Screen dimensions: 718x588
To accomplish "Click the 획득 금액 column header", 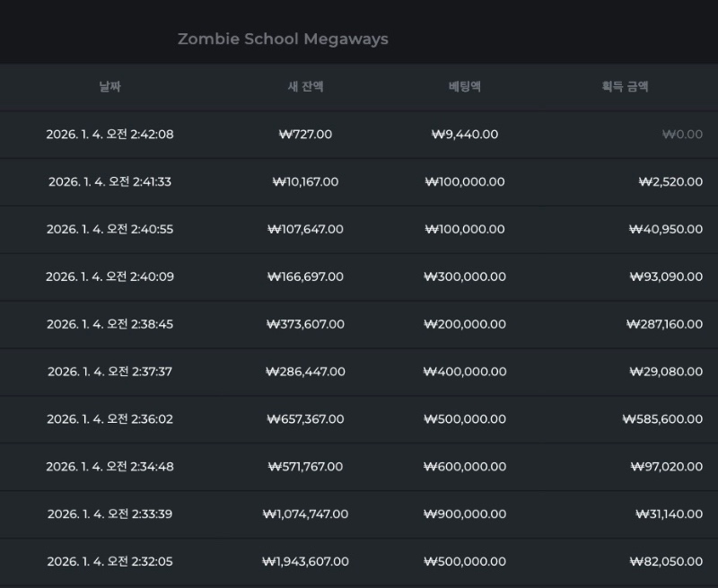I will pos(625,87).
